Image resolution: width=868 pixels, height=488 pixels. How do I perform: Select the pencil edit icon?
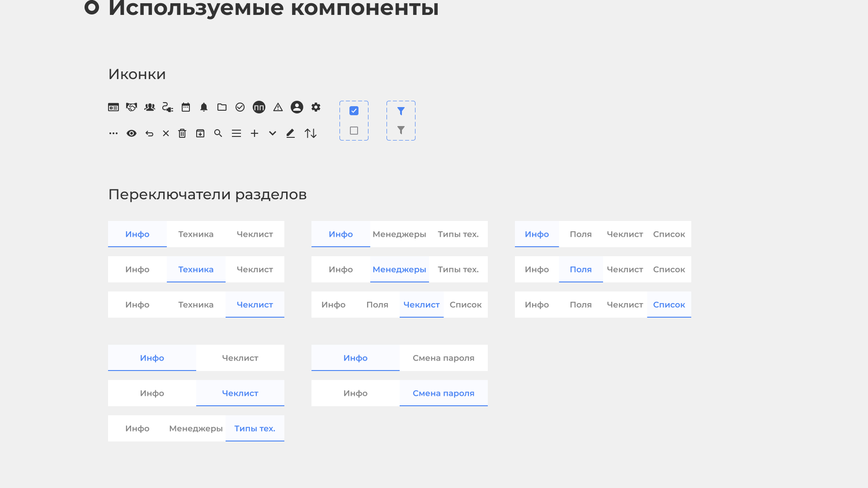pos(290,133)
